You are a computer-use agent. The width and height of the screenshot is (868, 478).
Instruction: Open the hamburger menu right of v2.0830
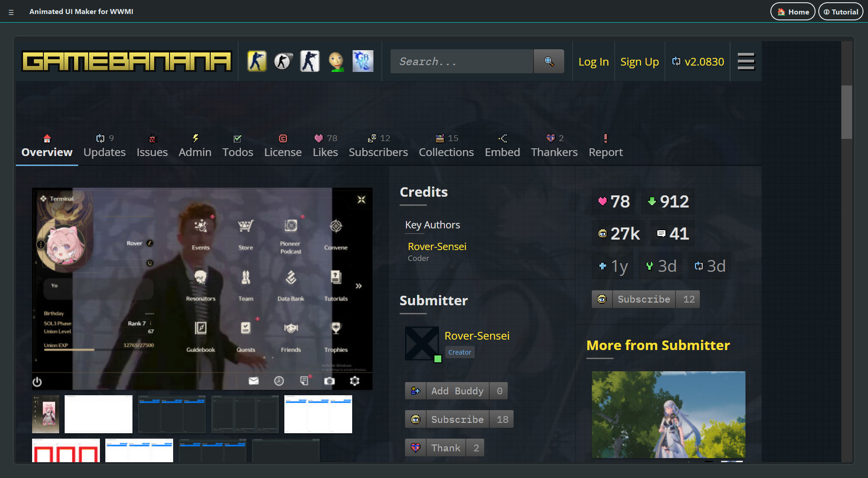746,62
